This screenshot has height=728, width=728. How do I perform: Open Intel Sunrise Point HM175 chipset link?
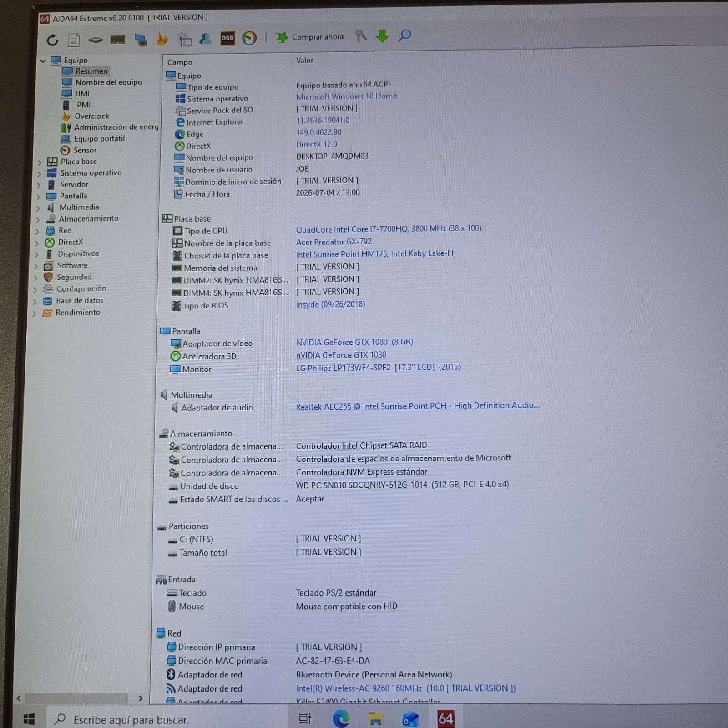[374, 254]
